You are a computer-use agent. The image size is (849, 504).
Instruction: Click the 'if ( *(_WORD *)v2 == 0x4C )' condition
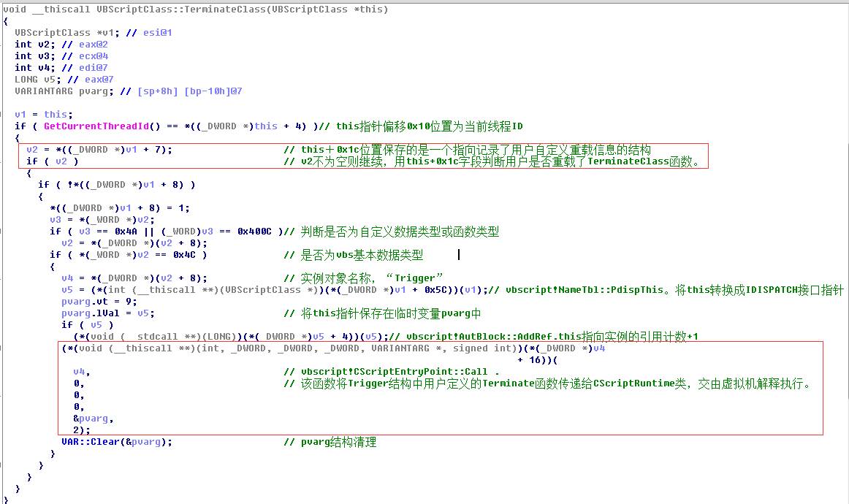point(129,255)
